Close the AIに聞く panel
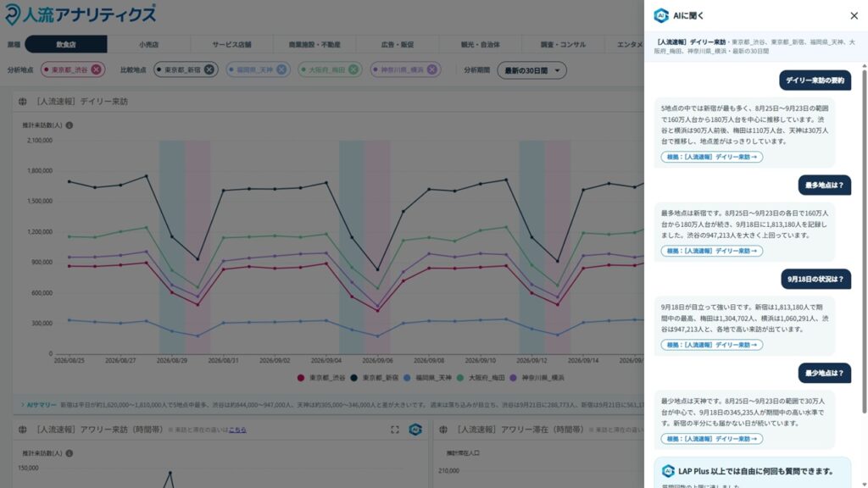Screen dimensions: 868x488 pyautogui.click(x=854, y=15)
